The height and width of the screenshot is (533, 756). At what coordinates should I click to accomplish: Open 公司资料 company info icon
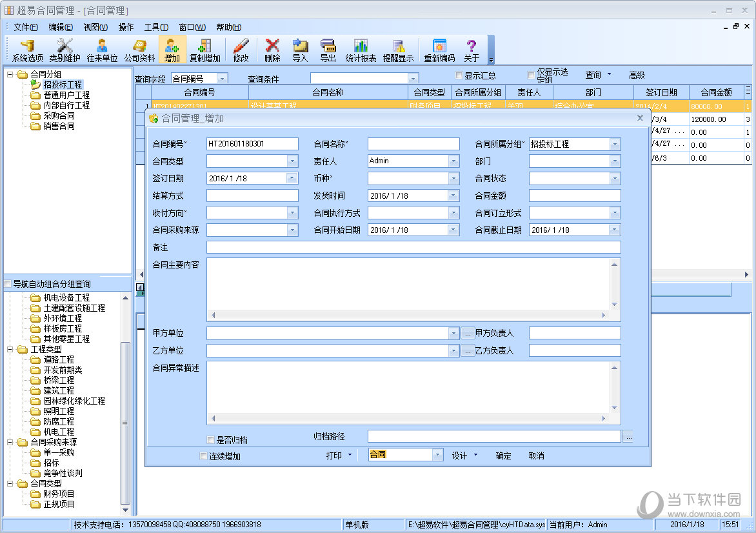(140, 50)
